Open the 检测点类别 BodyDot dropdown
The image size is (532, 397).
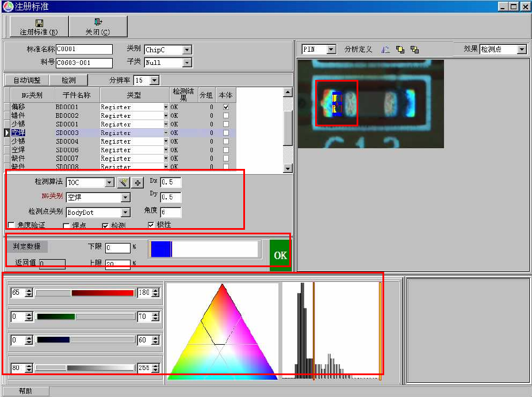tap(125, 213)
